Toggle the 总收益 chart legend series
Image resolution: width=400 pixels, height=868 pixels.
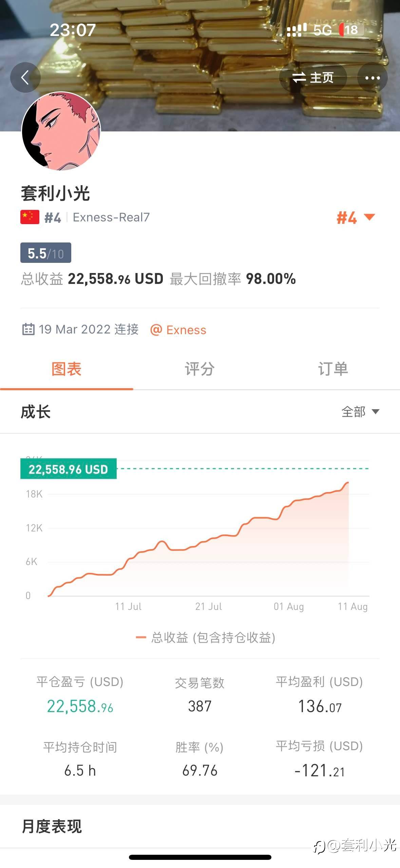206,637
